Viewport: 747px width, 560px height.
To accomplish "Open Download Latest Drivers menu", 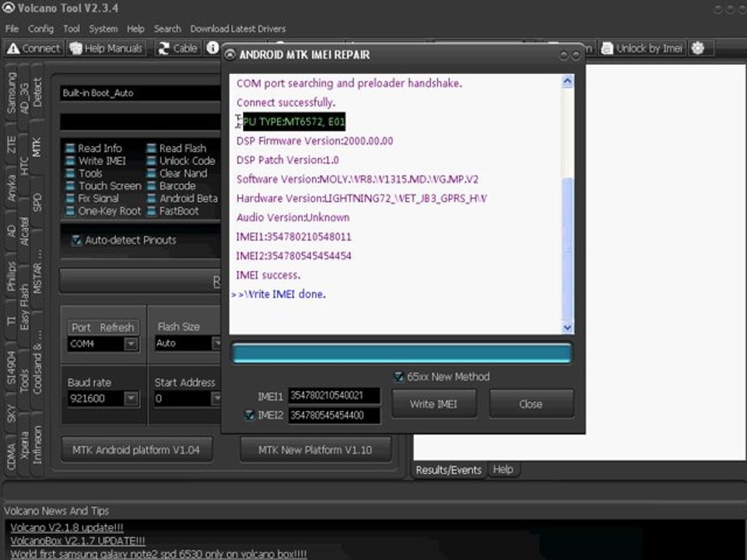I will click(238, 29).
